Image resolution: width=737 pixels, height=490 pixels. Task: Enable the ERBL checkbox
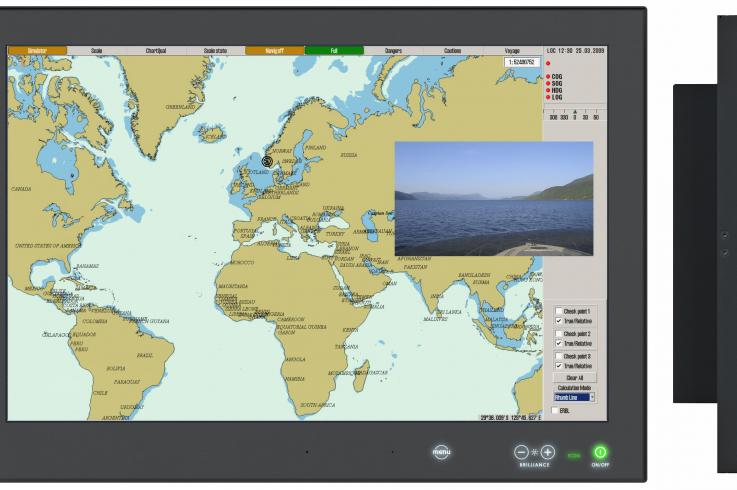[x=555, y=411]
